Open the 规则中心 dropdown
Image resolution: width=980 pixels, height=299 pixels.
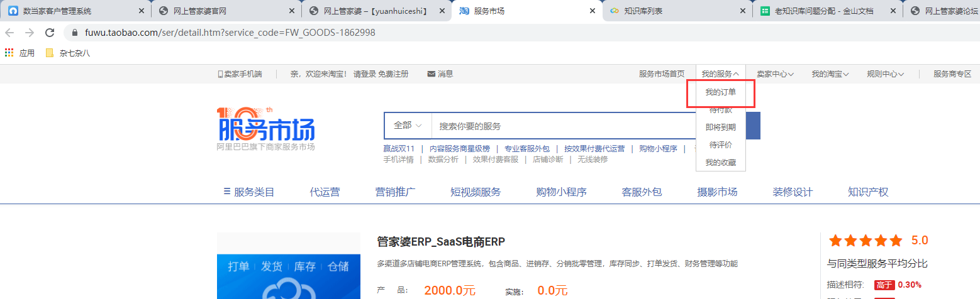885,74
